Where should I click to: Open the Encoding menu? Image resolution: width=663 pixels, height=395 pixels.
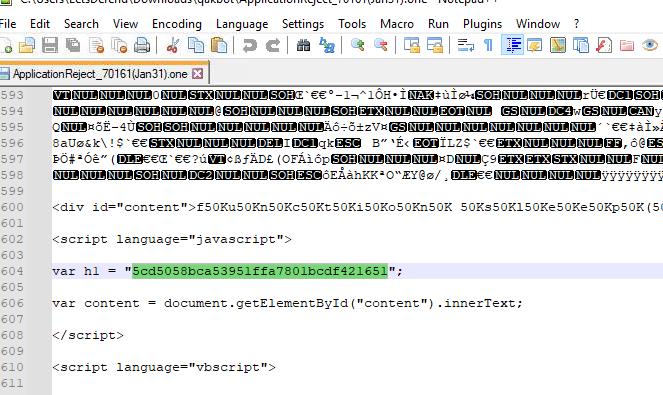(x=177, y=24)
